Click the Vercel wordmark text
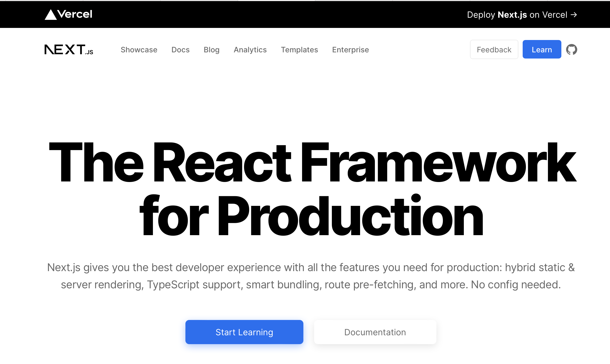Image resolution: width=610 pixels, height=364 pixels. click(x=75, y=14)
